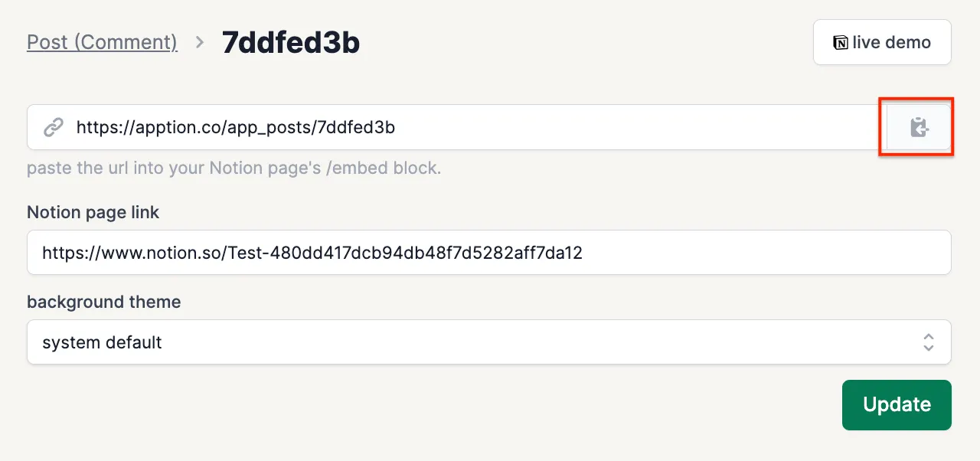Click the Notion logo icon
This screenshot has width=980, height=461.
(x=840, y=43)
